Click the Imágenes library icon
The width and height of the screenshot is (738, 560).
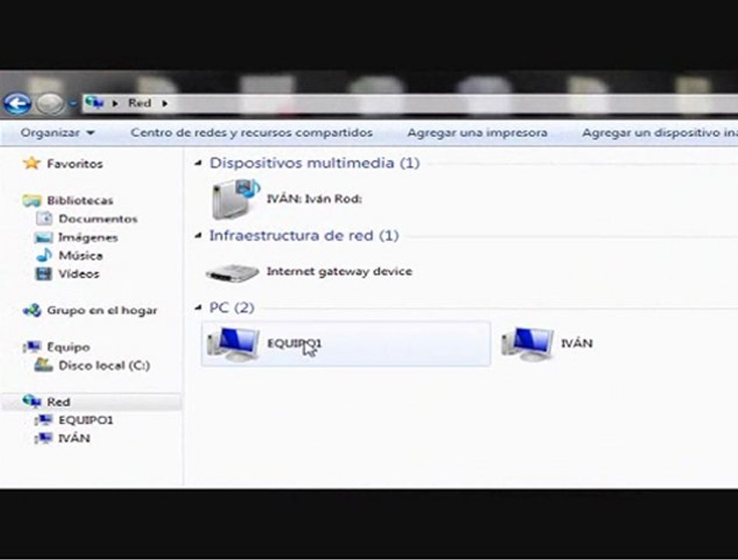44,237
